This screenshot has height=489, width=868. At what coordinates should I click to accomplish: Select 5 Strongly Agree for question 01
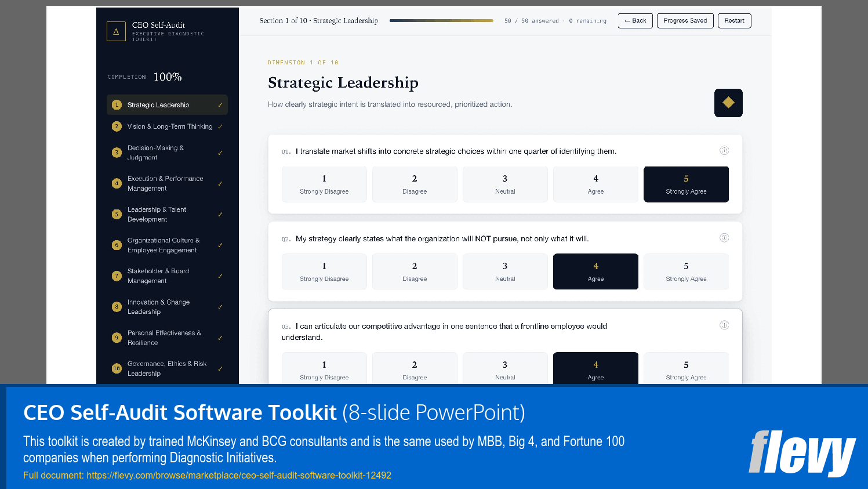point(686,184)
